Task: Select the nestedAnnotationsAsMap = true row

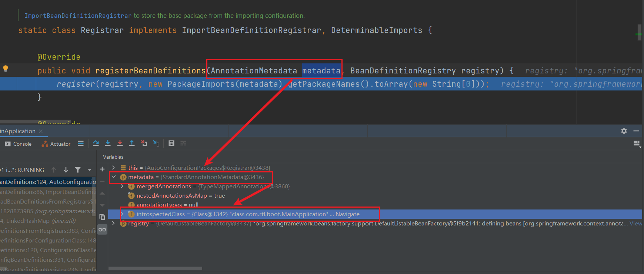Action: click(x=375, y=195)
